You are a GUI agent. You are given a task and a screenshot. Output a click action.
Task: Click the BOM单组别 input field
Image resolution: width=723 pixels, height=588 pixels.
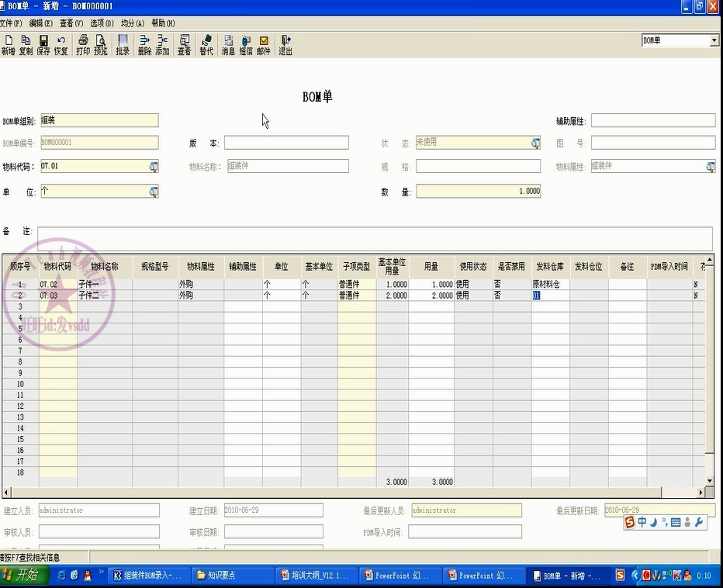[x=99, y=120]
